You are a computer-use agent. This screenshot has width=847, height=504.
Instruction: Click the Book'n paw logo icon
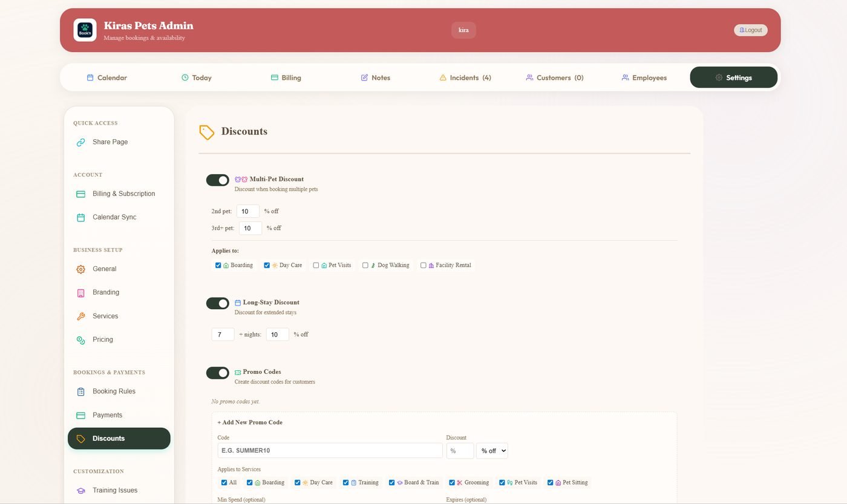pos(85,30)
